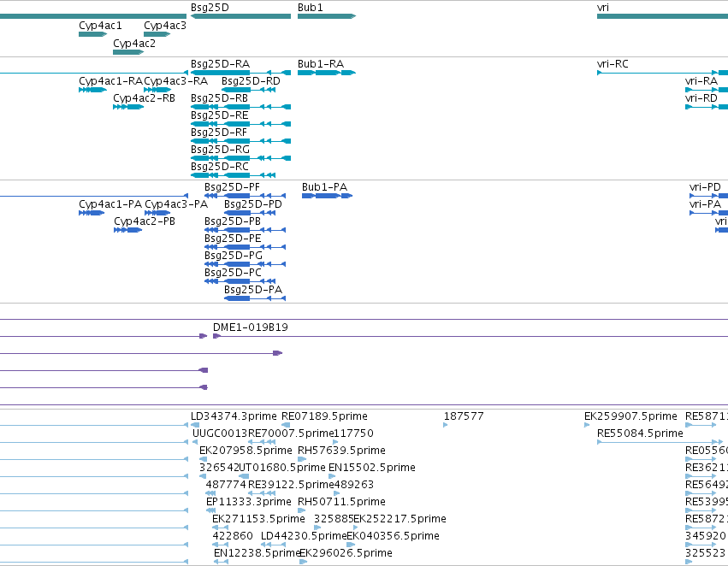
Task: Select the 422860 feature
Action: pyautogui.click(x=220, y=545)
